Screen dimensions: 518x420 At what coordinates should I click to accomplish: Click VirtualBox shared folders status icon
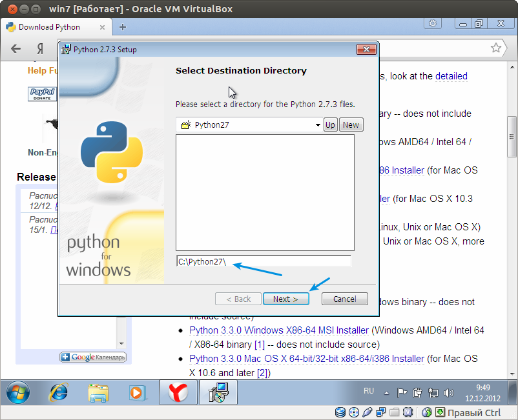[395, 412]
